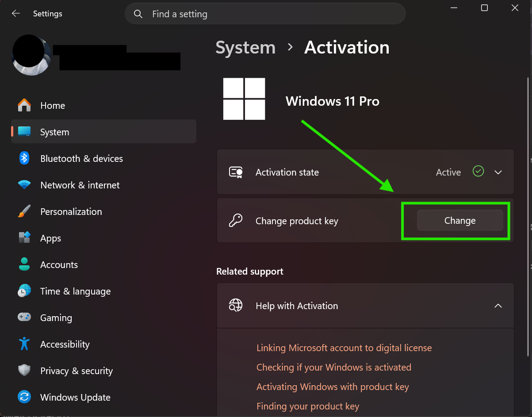Click the Help with Activation globe icon

pos(236,305)
